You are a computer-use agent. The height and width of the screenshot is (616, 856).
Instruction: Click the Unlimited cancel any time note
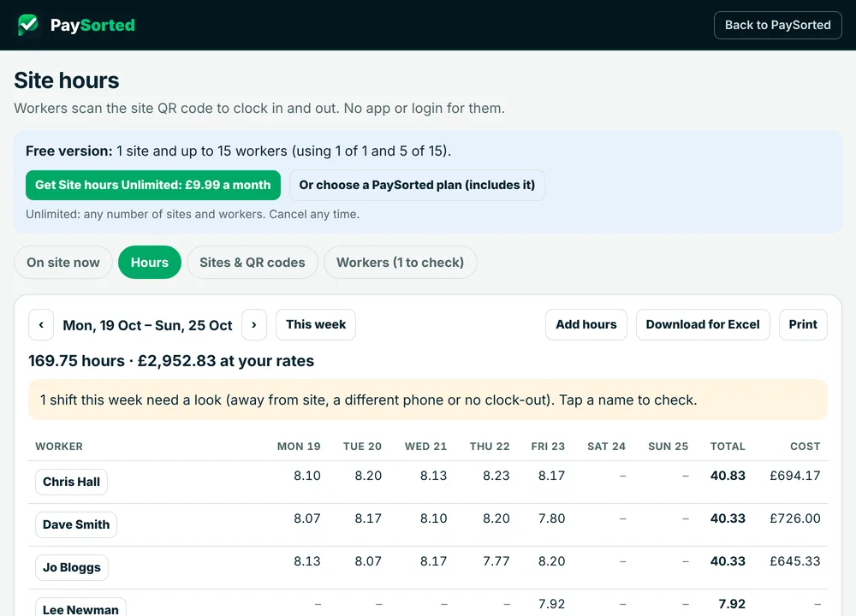193,215
